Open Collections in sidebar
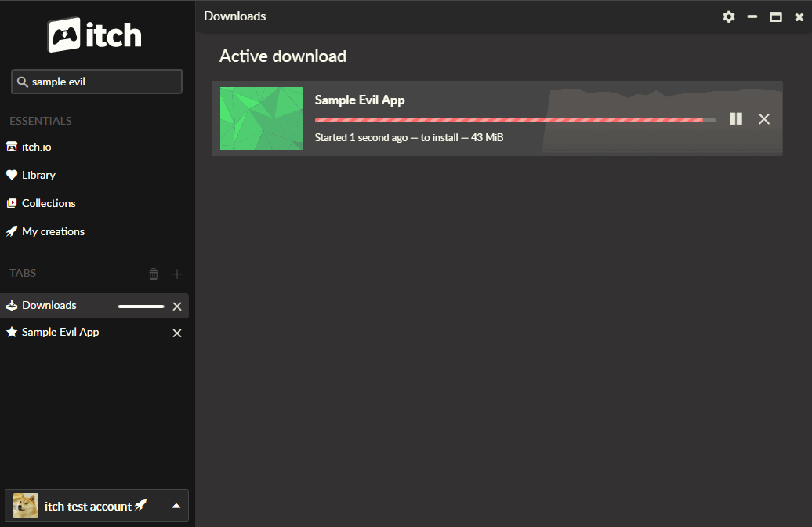This screenshot has width=812, height=527. [x=49, y=203]
